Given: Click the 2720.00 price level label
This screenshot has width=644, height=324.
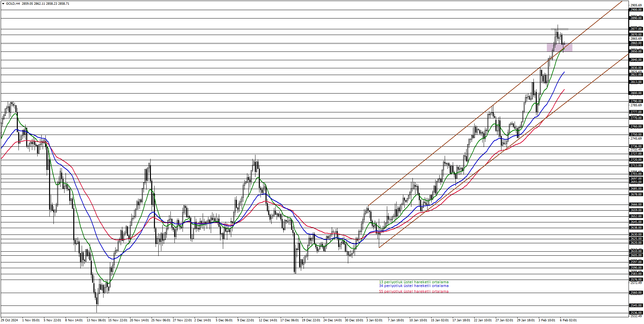Looking at the screenshot, I should click(636, 160).
